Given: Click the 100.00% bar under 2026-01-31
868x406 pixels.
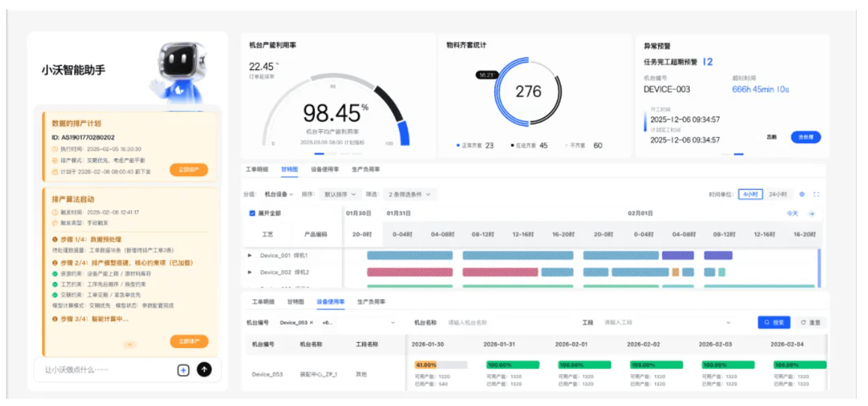Looking at the screenshot, I should [x=512, y=364].
